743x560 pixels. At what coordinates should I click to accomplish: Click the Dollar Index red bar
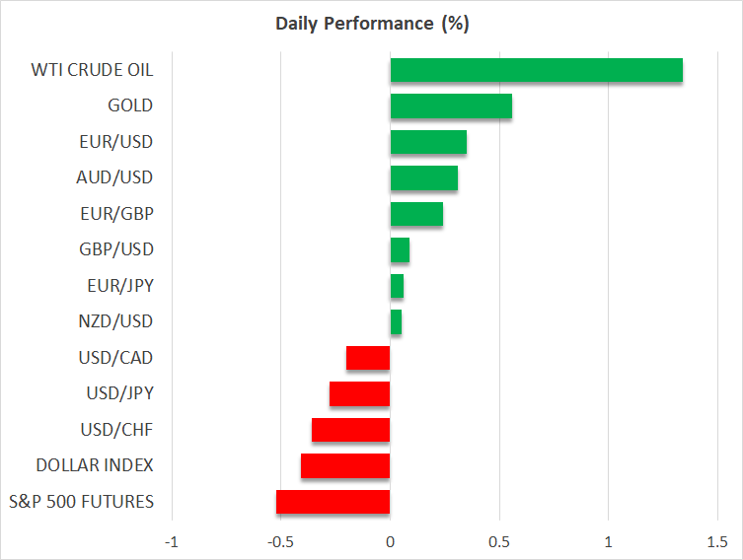tap(345, 465)
